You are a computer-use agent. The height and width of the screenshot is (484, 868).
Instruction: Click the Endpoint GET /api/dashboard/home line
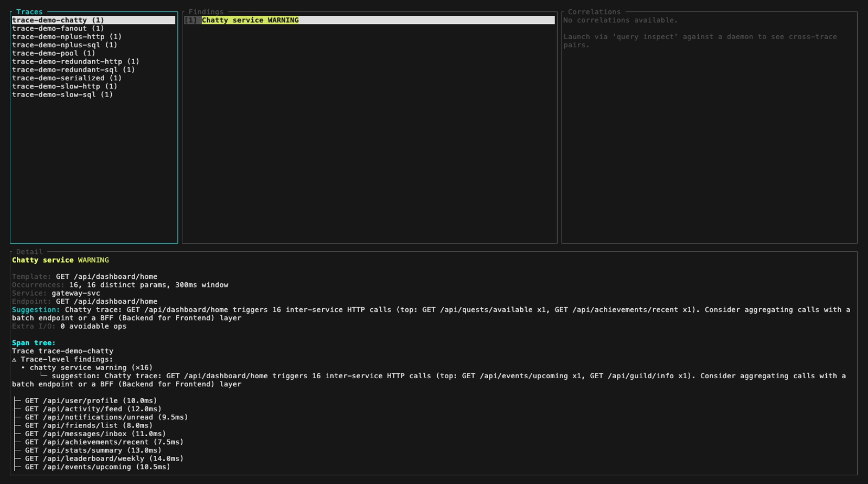click(85, 301)
